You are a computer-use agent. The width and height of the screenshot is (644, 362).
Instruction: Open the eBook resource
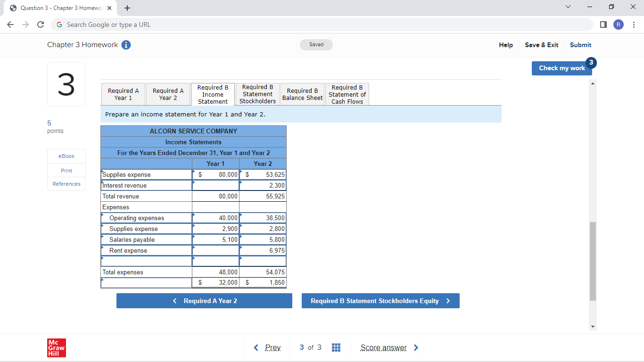pyautogui.click(x=66, y=156)
